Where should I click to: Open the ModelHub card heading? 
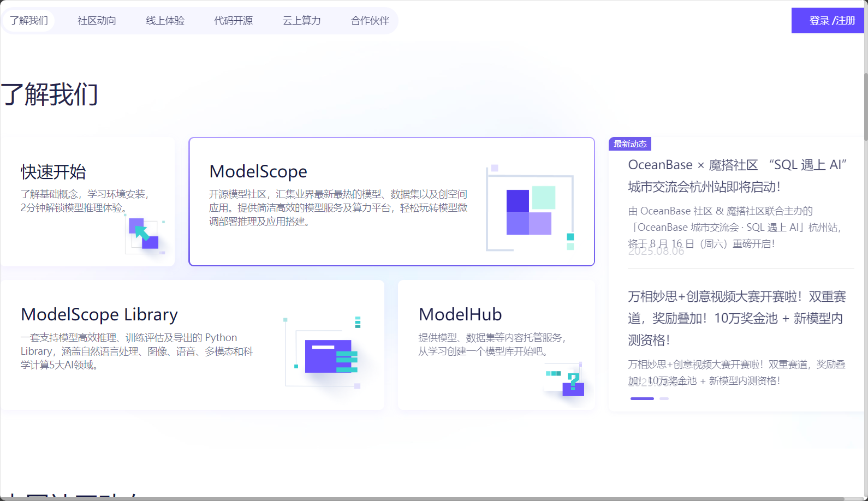pos(460,314)
